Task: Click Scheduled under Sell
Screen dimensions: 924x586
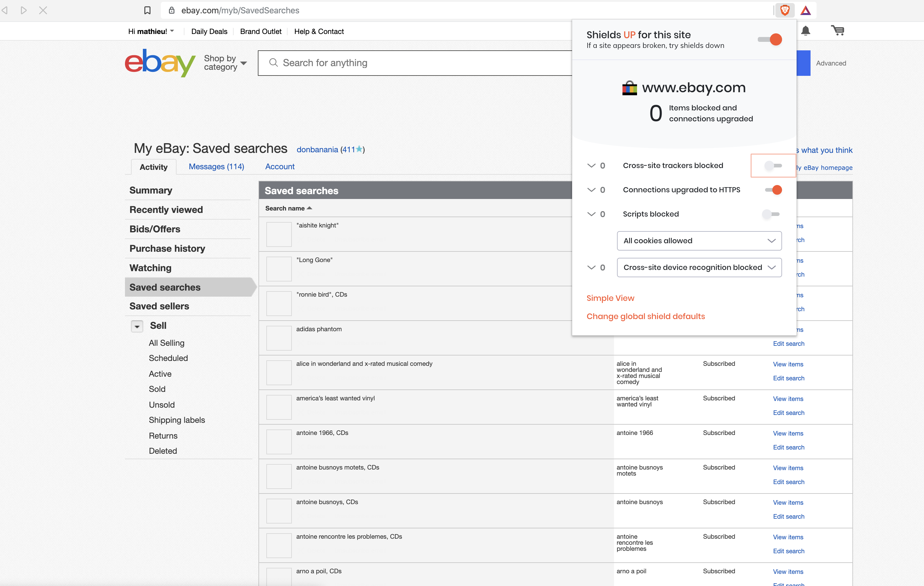Action: 168,358
